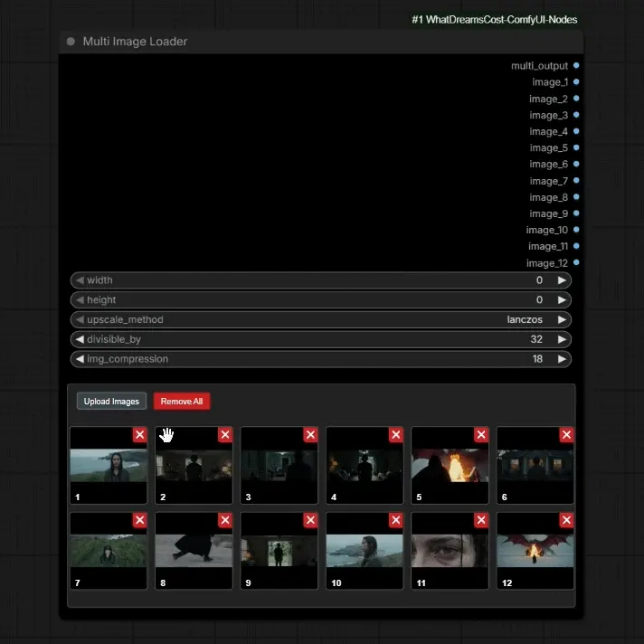Viewport: 644px width, 644px height.
Task: Click the image_3 output dot
Action: coord(576,115)
